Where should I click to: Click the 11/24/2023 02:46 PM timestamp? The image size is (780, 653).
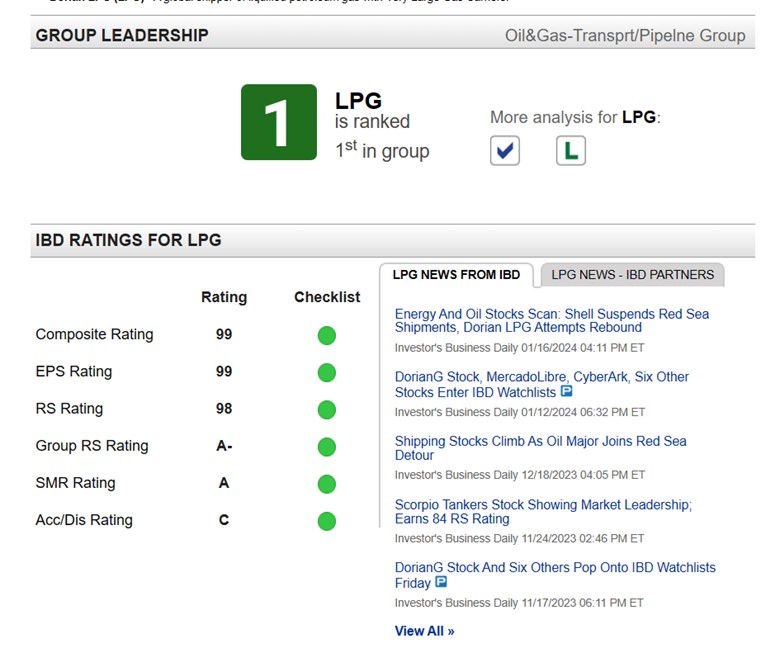583,539
